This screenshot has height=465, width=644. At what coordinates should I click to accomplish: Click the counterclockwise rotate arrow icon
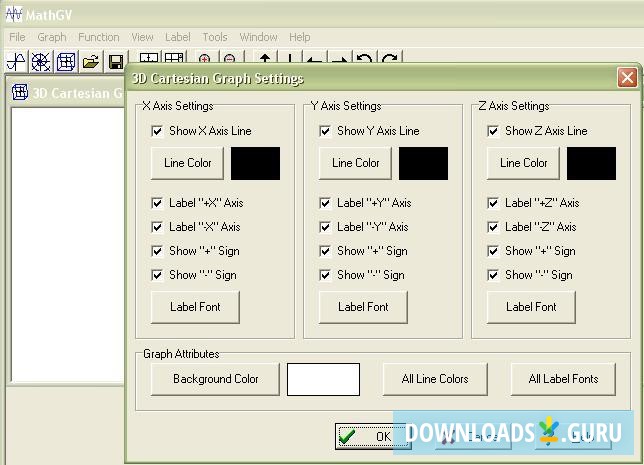[x=365, y=58]
